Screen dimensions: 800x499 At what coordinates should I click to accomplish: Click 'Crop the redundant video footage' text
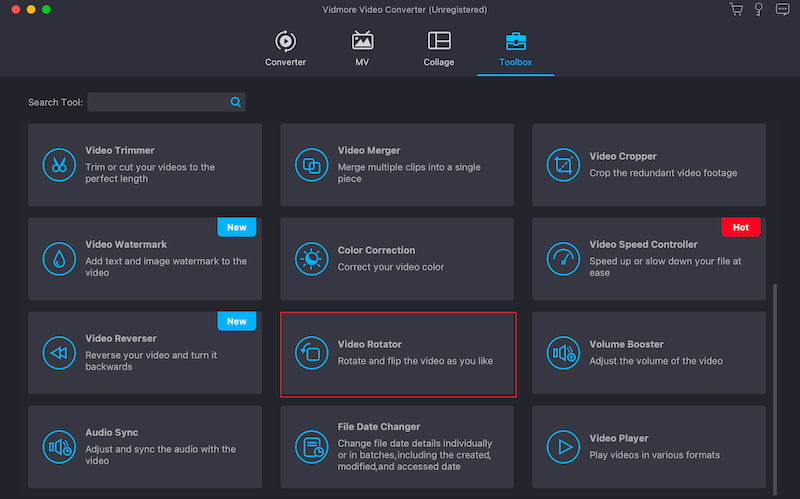[663, 173]
